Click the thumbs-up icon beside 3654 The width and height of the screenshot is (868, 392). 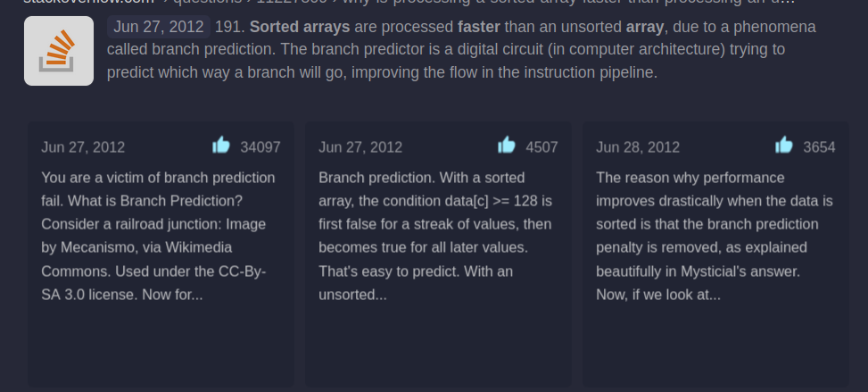(x=784, y=146)
